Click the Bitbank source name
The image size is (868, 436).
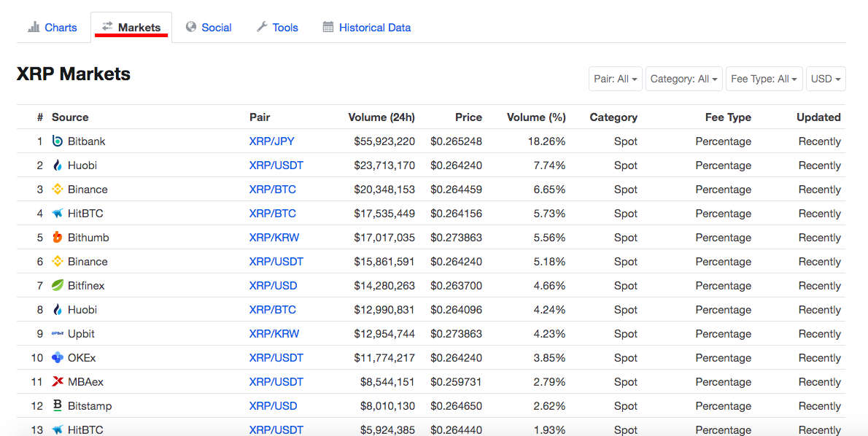[86, 141]
